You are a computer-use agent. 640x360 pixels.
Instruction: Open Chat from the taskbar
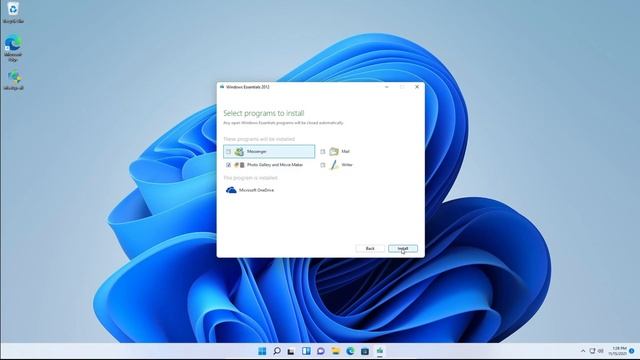(x=321, y=351)
